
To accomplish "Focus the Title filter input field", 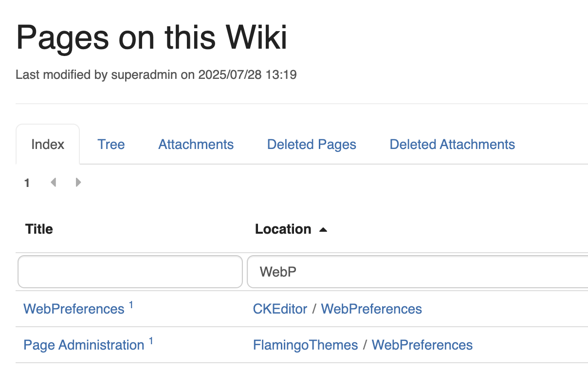I will (130, 272).
